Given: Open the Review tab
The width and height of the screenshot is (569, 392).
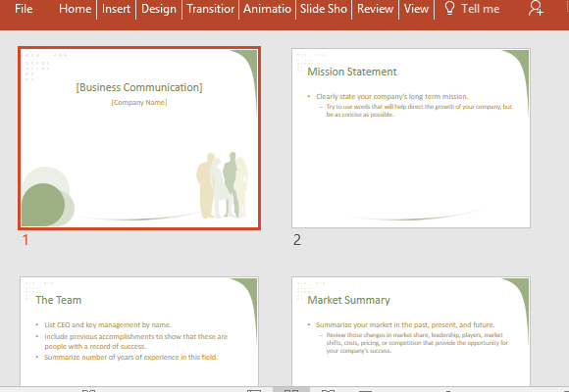Looking at the screenshot, I should 375,9.
